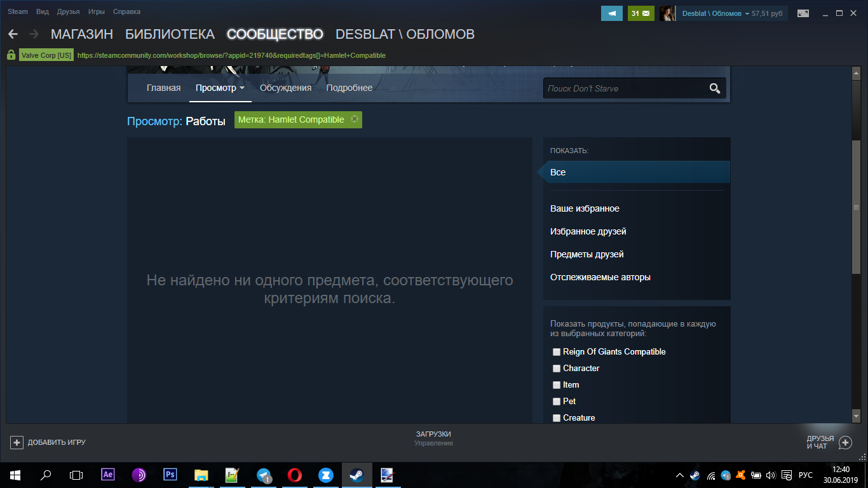The height and width of the screenshot is (488, 868).
Task: Click the forward navigation arrow
Action: pos(34,34)
